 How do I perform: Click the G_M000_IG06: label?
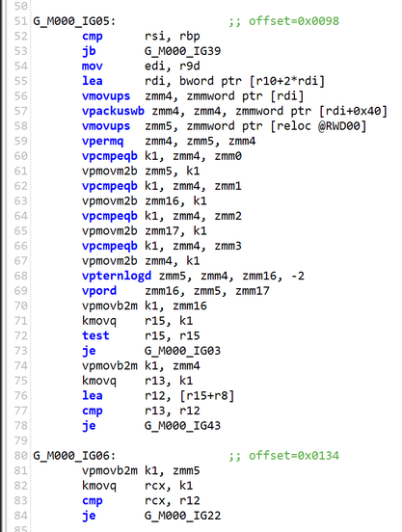click(x=74, y=456)
